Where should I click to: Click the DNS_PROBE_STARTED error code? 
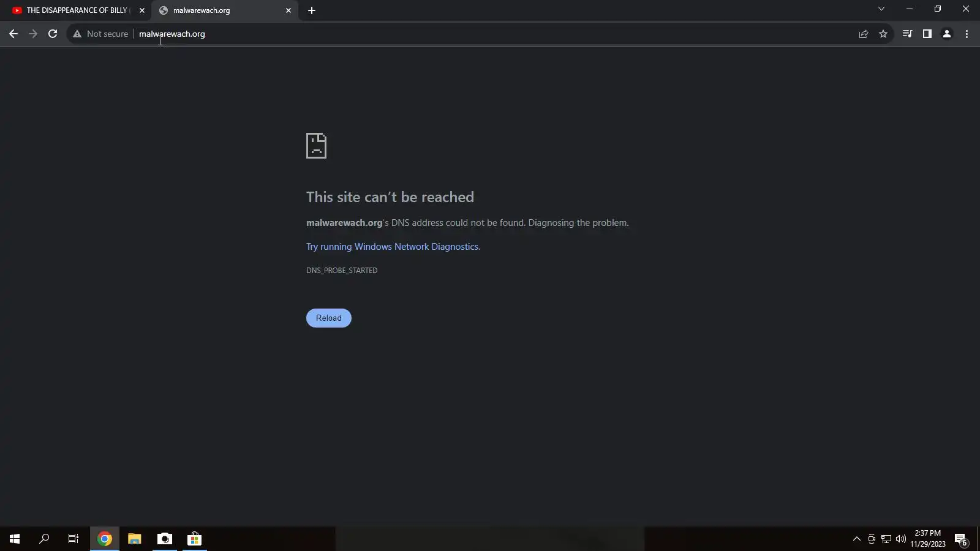point(342,271)
